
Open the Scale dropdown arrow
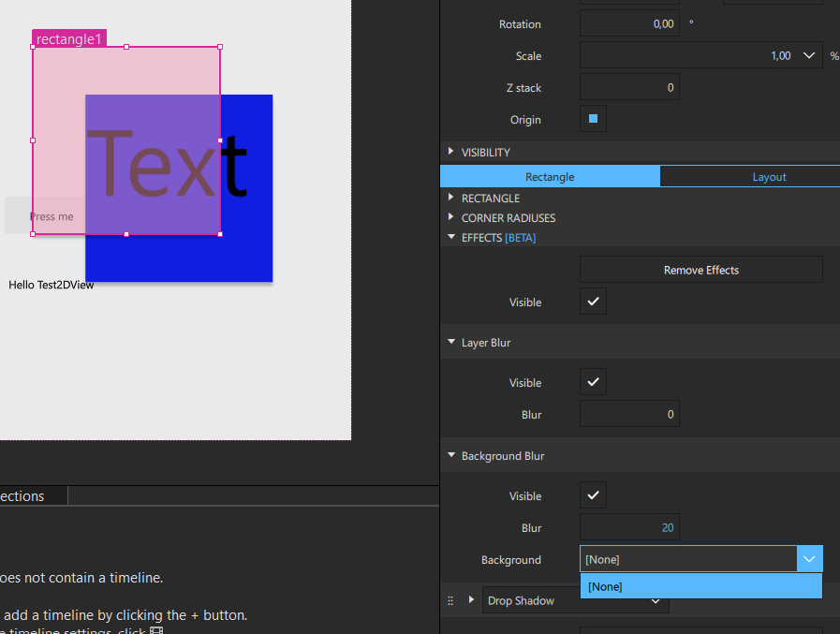coord(809,56)
